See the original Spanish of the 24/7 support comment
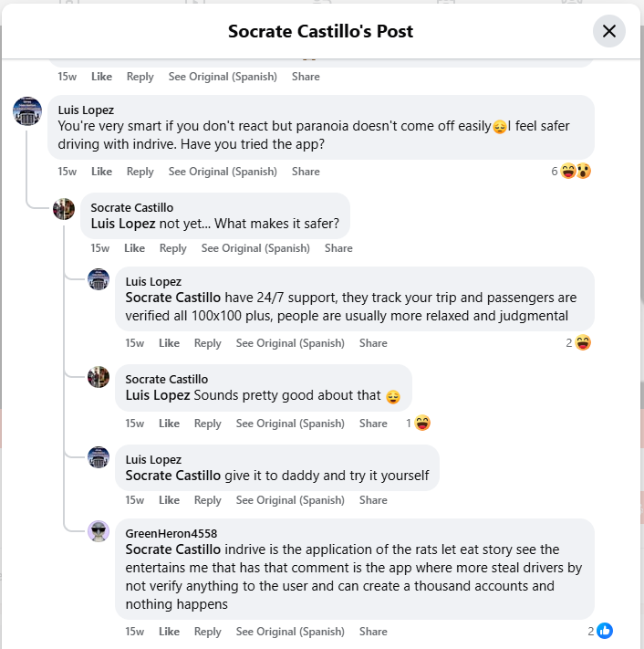This screenshot has width=644, height=649. 290,342
